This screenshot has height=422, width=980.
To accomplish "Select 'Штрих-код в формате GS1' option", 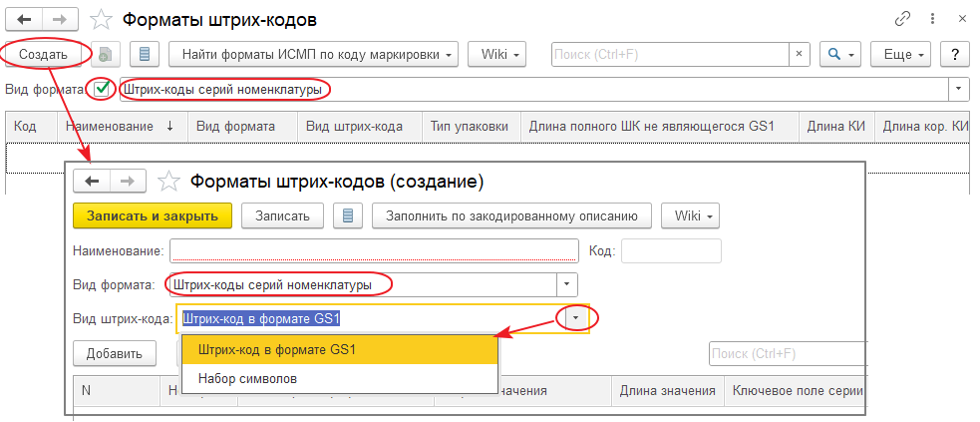I will tap(277, 349).
